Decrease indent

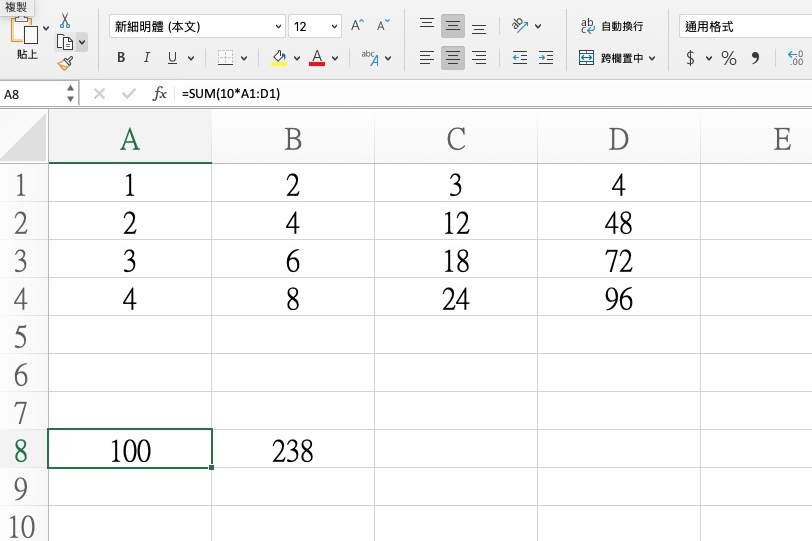519,57
